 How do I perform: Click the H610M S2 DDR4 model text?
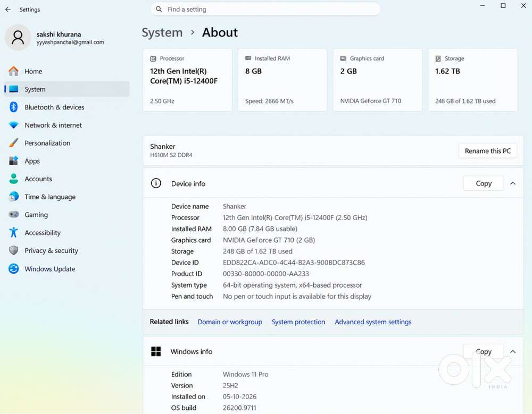pyautogui.click(x=171, y=155)
